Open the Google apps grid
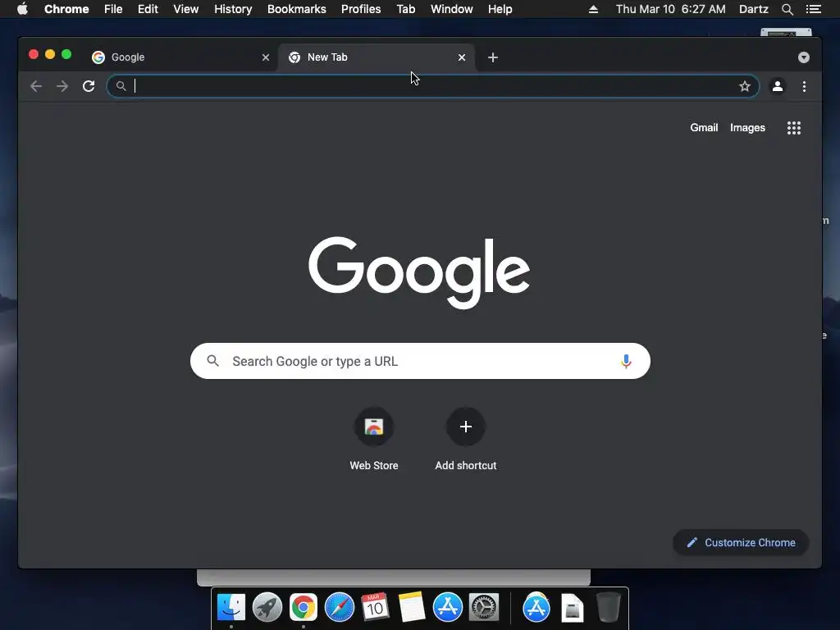840x630 pixels. click(x=794, y=128)
